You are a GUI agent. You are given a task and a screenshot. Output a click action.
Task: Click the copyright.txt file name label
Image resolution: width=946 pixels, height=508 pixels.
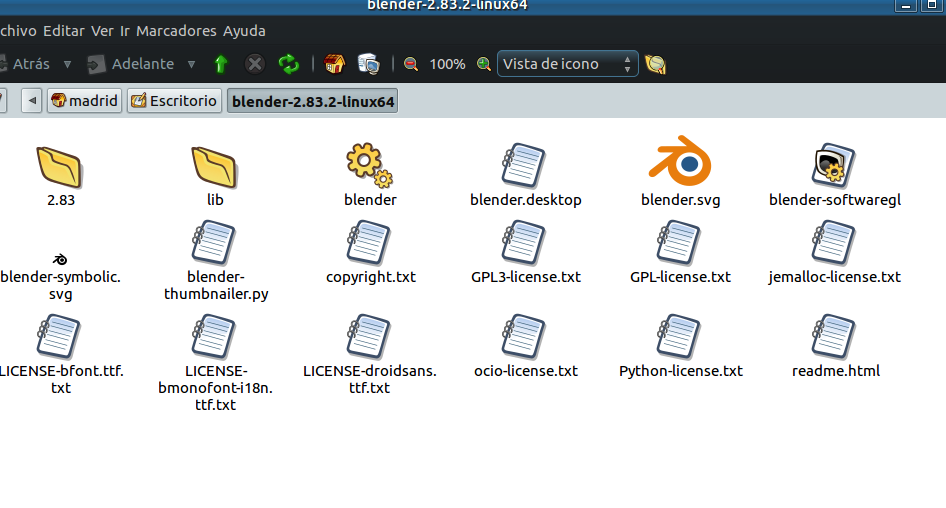pyautogui.click(x=371, y=277)
